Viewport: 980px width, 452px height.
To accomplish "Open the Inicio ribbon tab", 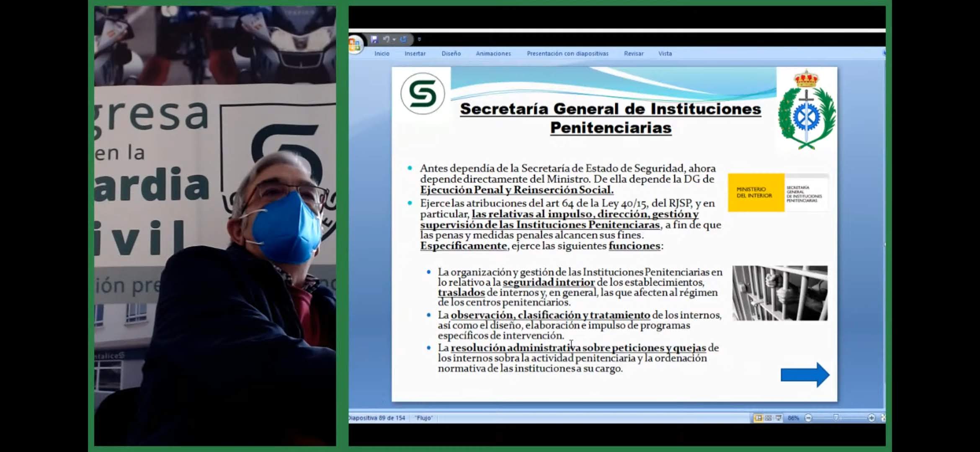I will 382,54.
